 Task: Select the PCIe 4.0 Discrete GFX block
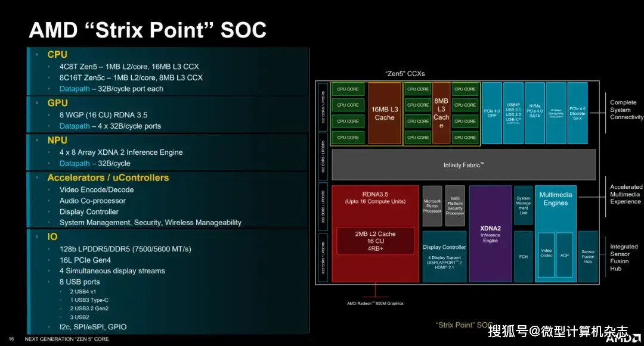click(578, 113)
